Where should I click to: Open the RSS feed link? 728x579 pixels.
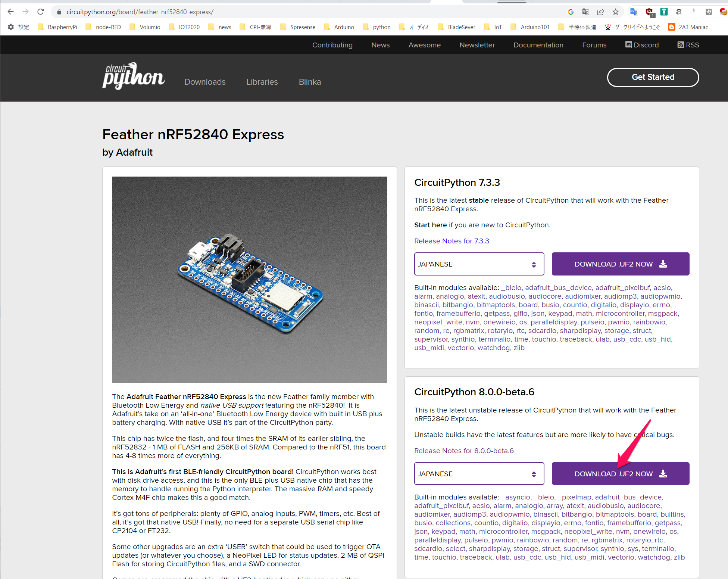point(688,45)
